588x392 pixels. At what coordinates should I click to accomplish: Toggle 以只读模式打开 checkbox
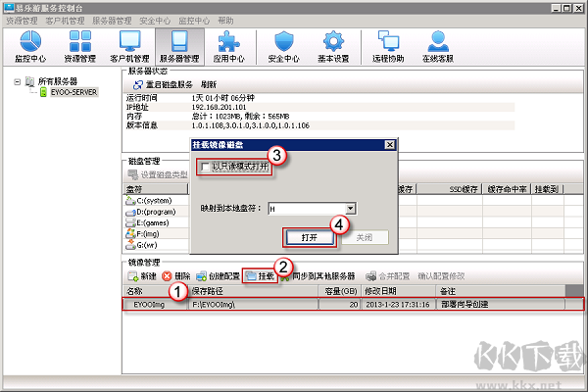(x=205, y=167)
